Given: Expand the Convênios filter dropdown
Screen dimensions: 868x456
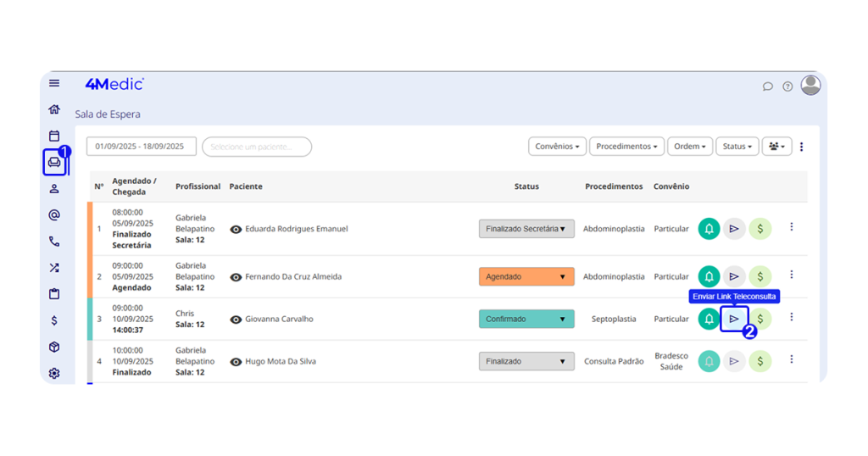Looking at the screenshot, I should pyautogui.click(x=557, y=147).
